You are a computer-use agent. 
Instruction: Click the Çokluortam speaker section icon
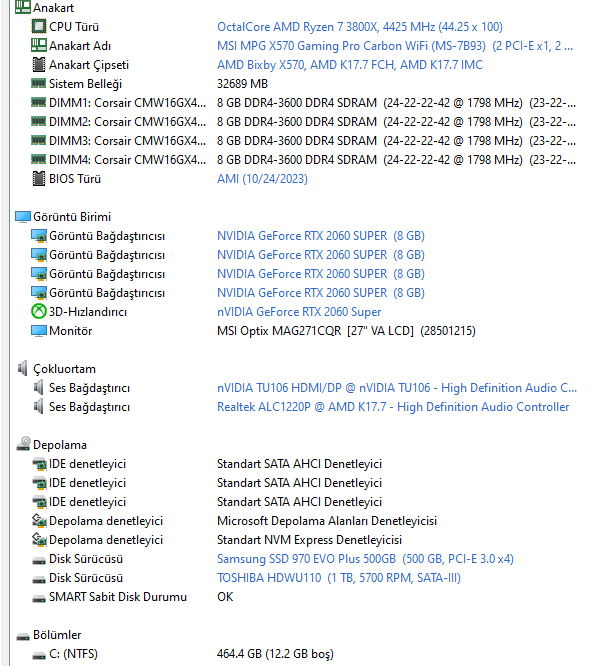tap(23, 368)
